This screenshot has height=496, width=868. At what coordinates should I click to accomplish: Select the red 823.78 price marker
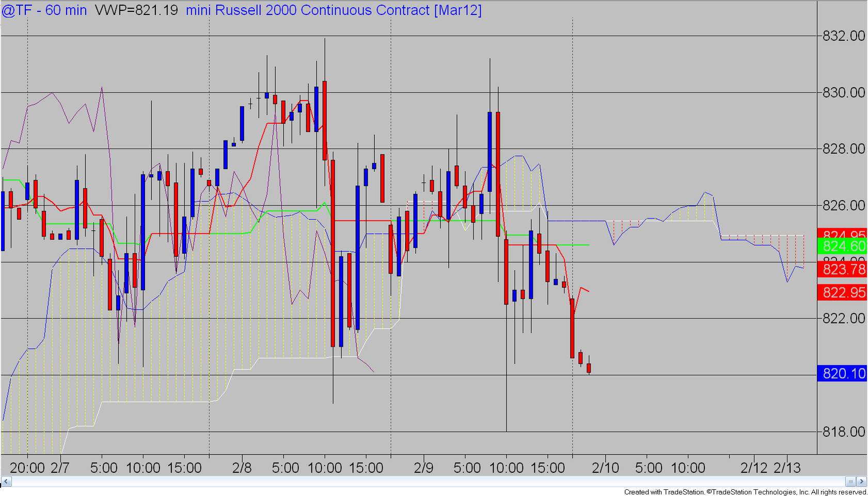[842, 269]
